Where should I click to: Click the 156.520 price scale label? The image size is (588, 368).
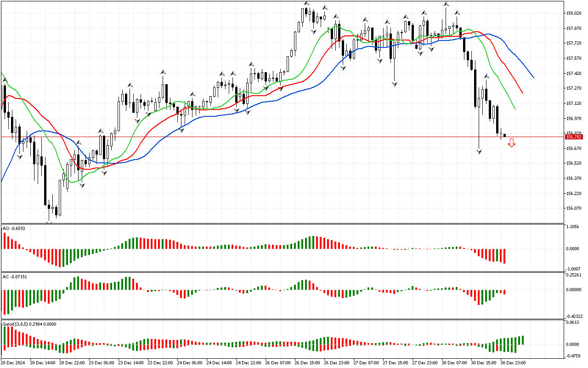point(575,163)
